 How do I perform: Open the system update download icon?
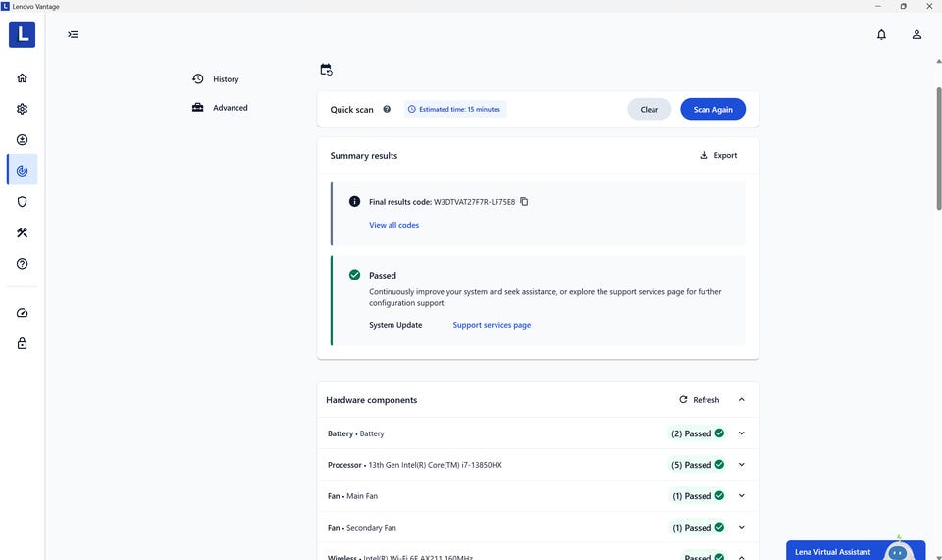click(x=22, y=140)
